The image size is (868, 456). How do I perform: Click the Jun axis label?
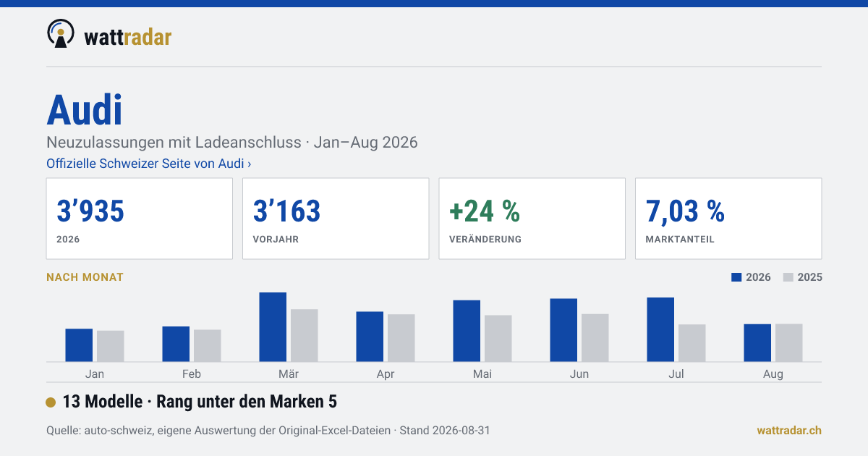tap(579, 374)
